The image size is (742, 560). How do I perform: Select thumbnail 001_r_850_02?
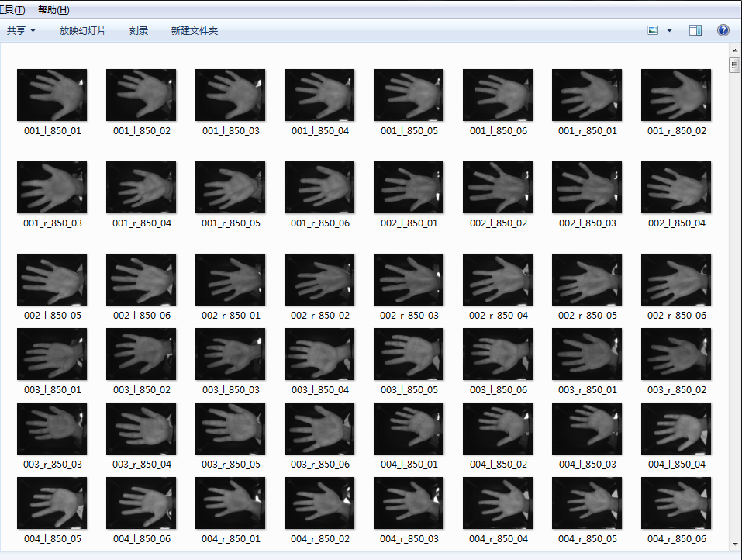pyautogui.click(x=676, y=95)
